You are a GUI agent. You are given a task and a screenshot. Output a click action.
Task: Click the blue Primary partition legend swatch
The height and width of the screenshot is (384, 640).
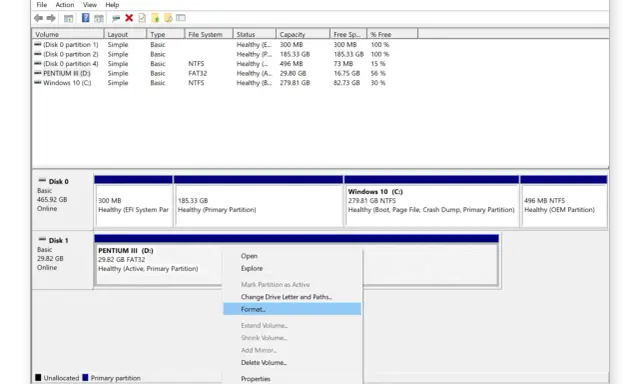click(x=85, y=377)
